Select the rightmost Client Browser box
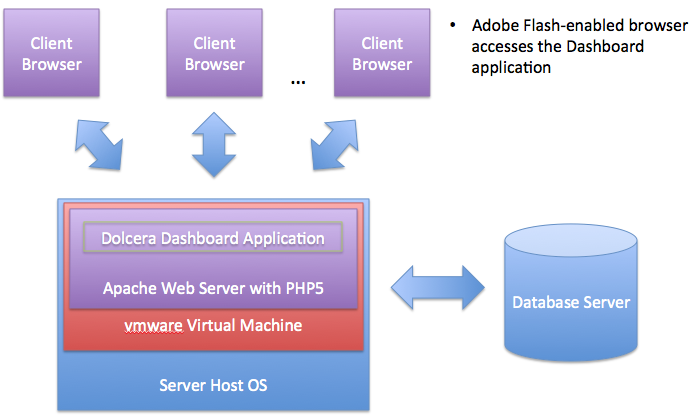Viewport: 692px width, 418px height. [x=381, y=54]
